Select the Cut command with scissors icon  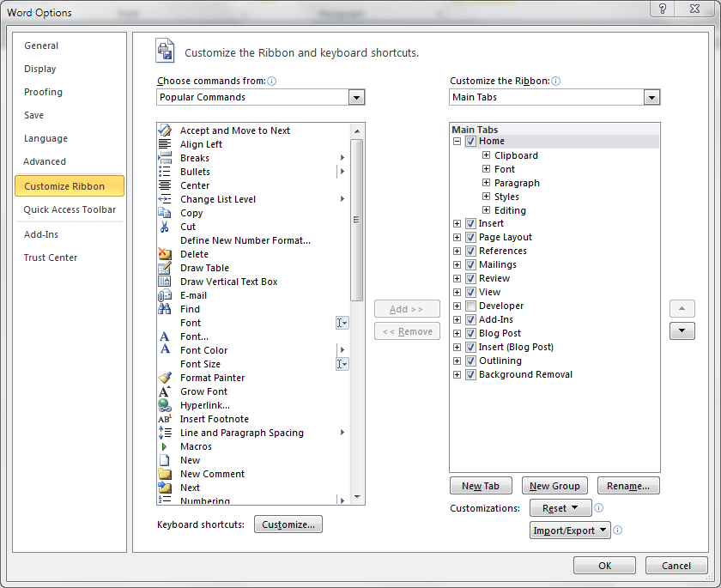pyautogui.click(x=167, y=227)
